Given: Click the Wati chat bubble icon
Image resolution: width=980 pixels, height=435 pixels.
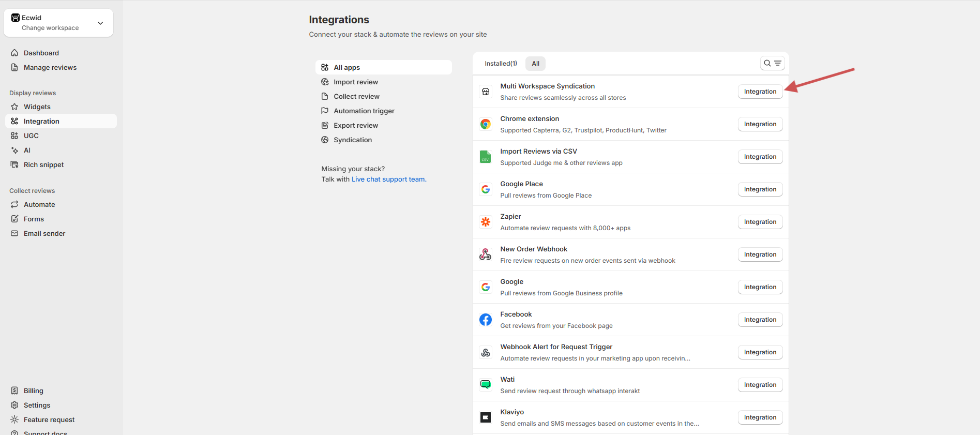Looking at the screenshot, I should 485,385.
